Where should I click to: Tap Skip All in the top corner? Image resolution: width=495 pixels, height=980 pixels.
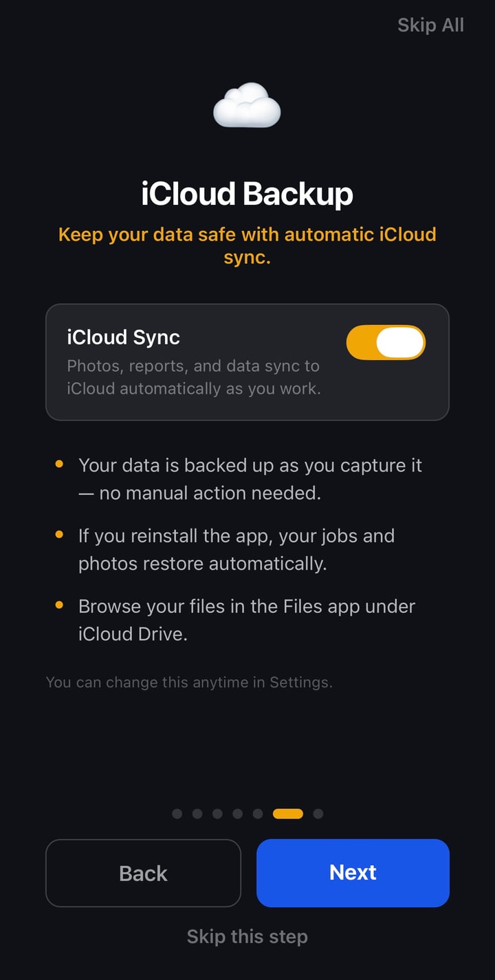[430, 25]
